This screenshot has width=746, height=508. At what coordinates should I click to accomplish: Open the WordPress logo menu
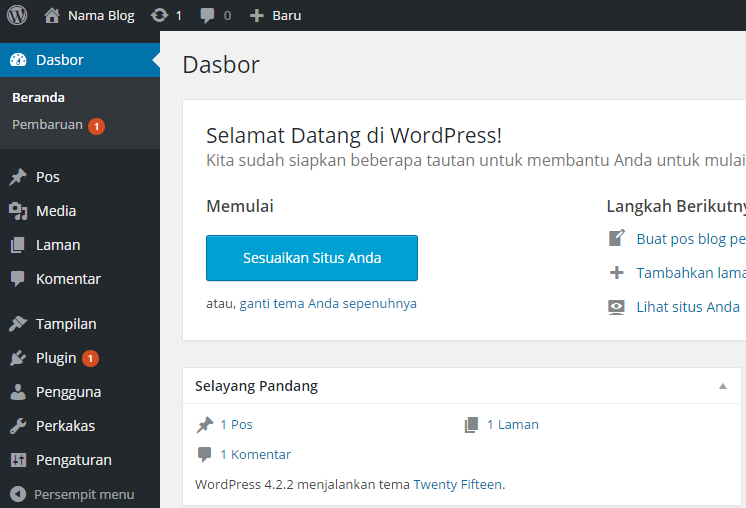tap(17, 15)
